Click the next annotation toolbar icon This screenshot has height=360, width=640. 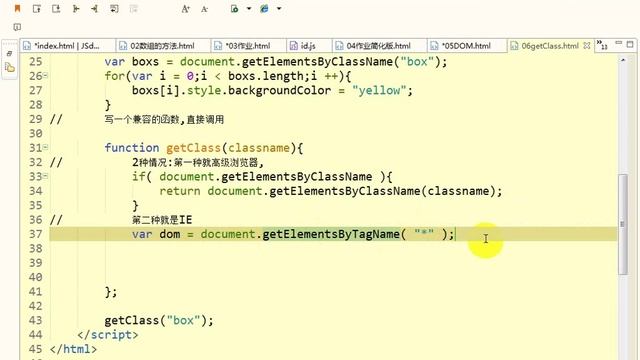pos(37,9)
